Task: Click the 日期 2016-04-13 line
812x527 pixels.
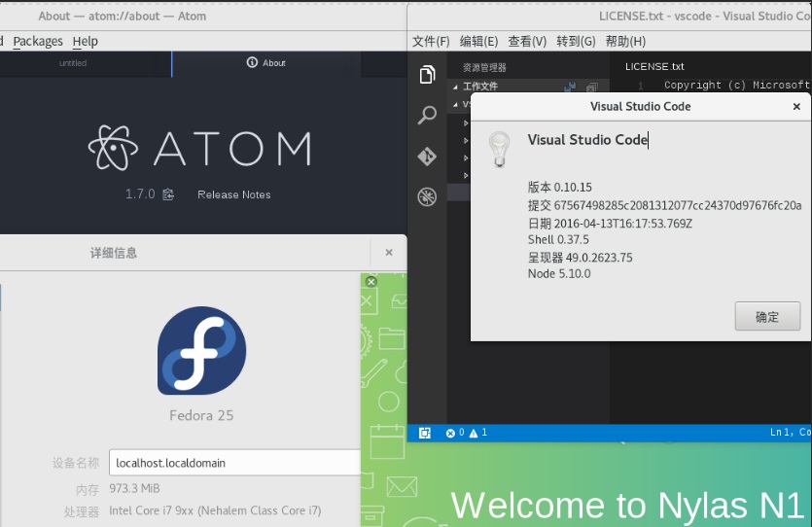Action: 610,223
